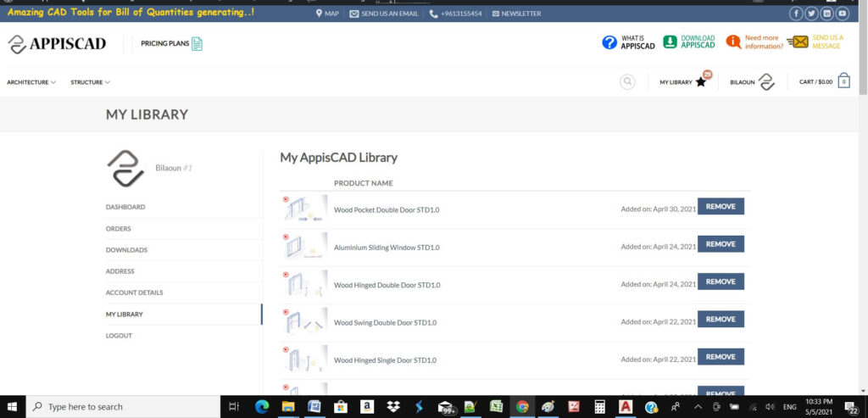The width and height of the screenshot is (868, 418).
Task: Open the cart bag icon
Action: 843,81
